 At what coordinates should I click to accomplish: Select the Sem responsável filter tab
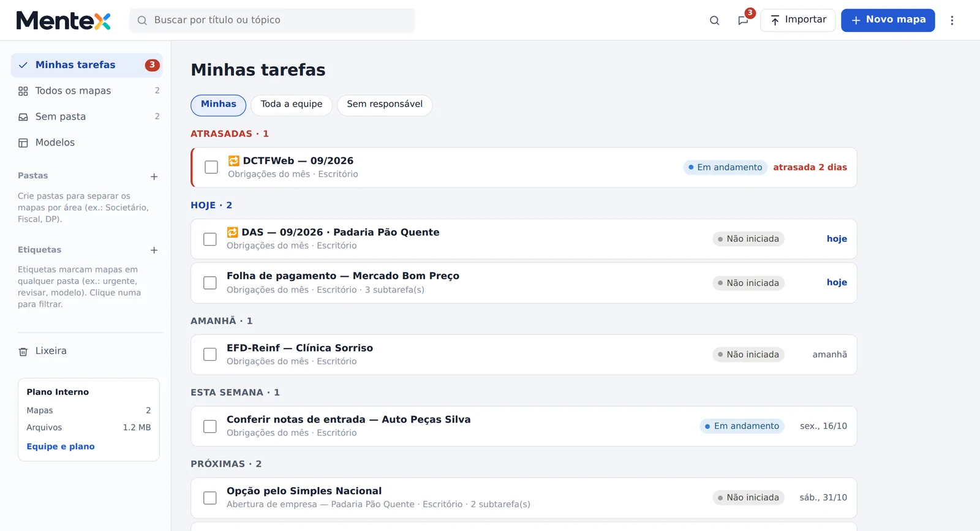tap(385, 105)
